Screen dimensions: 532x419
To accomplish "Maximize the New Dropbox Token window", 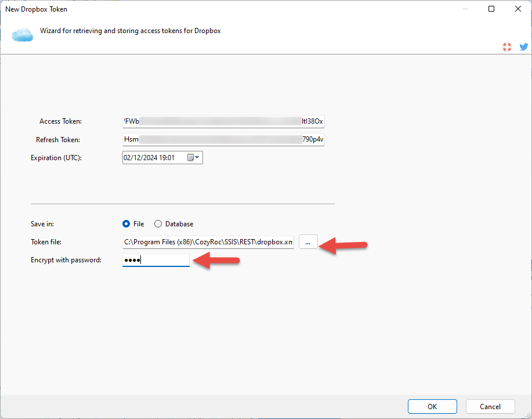I will click(x=491, y=9).
